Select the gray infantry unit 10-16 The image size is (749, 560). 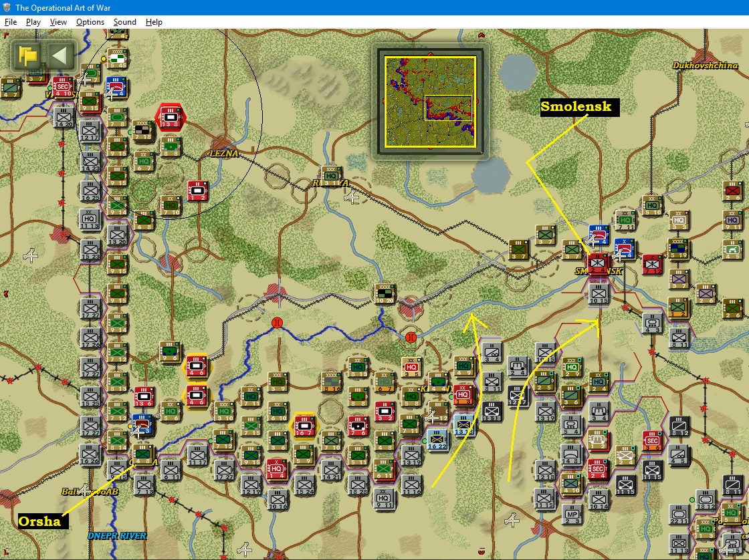point(278,499)
